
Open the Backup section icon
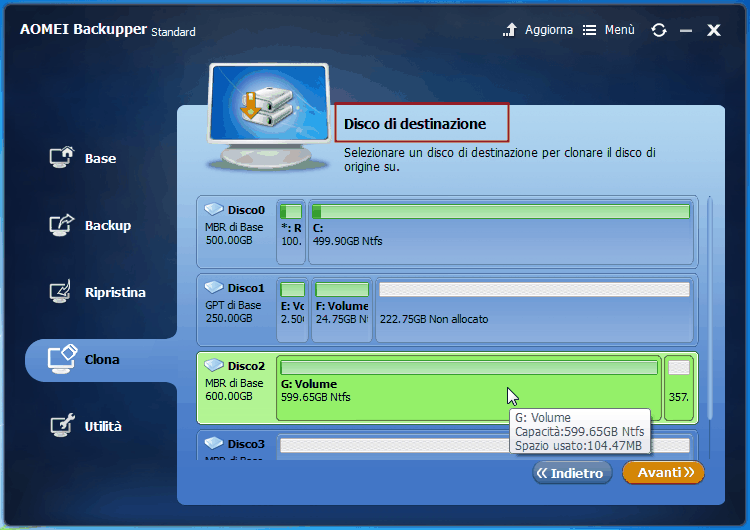point(62,225)
